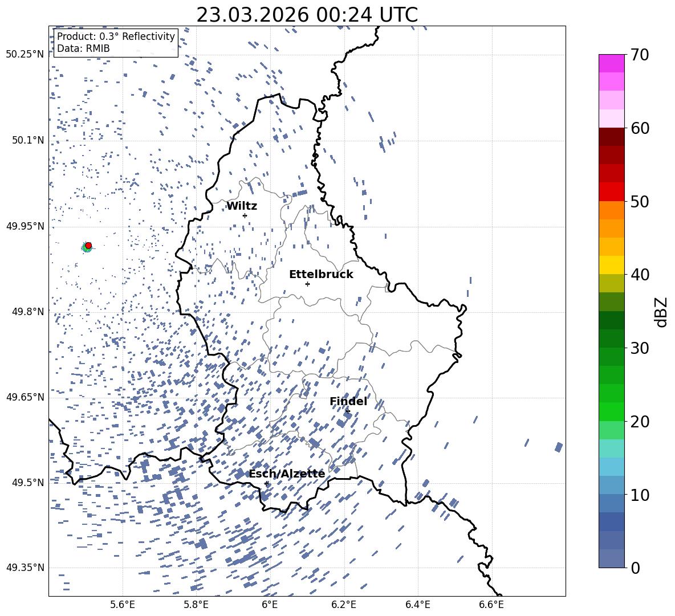Select the Findel label on the map
The width and height of the screenshot is (675, 616).
(x=348, y=402)
